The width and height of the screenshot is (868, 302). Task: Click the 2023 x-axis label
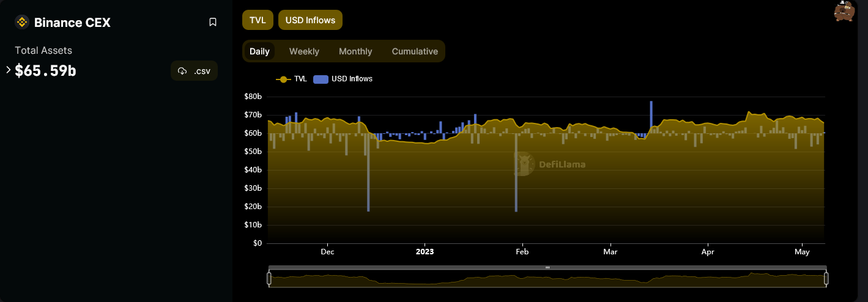tap(425, 252)
